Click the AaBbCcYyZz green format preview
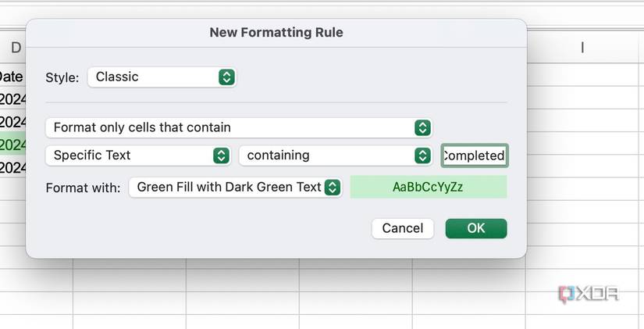The image size is (644, 329). 428,187
